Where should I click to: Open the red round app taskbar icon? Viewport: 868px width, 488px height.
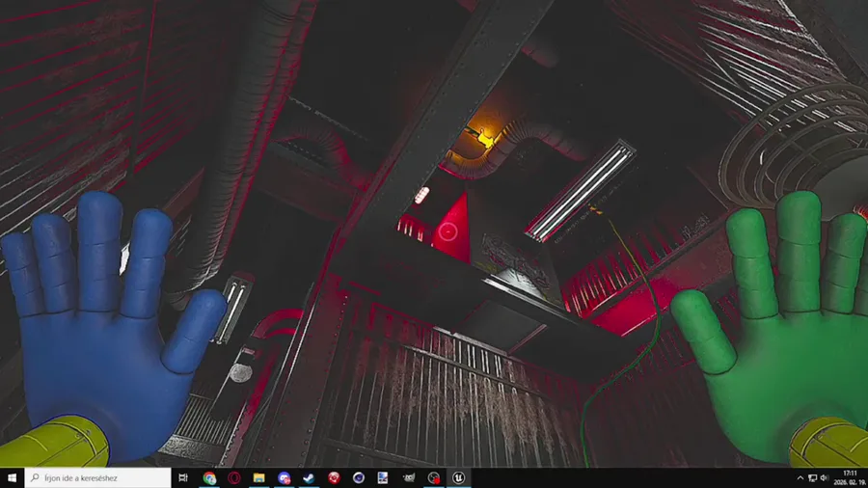334,477
